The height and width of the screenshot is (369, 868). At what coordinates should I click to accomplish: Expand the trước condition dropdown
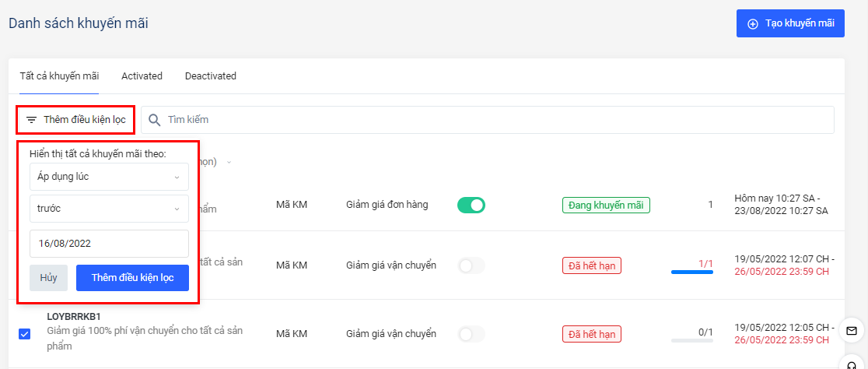pos(109,209)
